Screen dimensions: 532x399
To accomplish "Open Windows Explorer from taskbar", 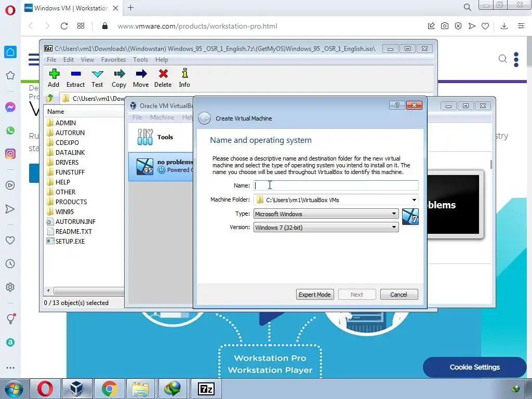I will (140, 389).
